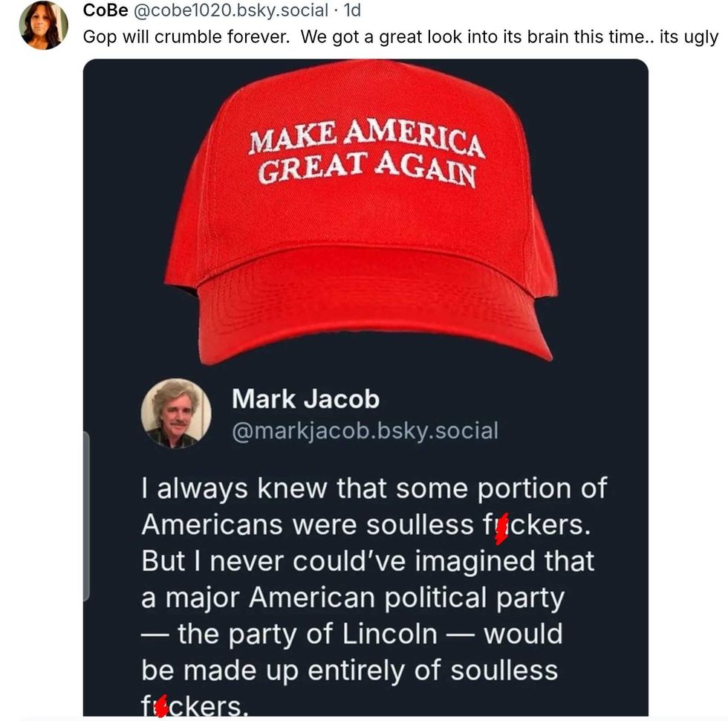
Task: Click the red MAGA hat picture
Action: coord(361,211)
